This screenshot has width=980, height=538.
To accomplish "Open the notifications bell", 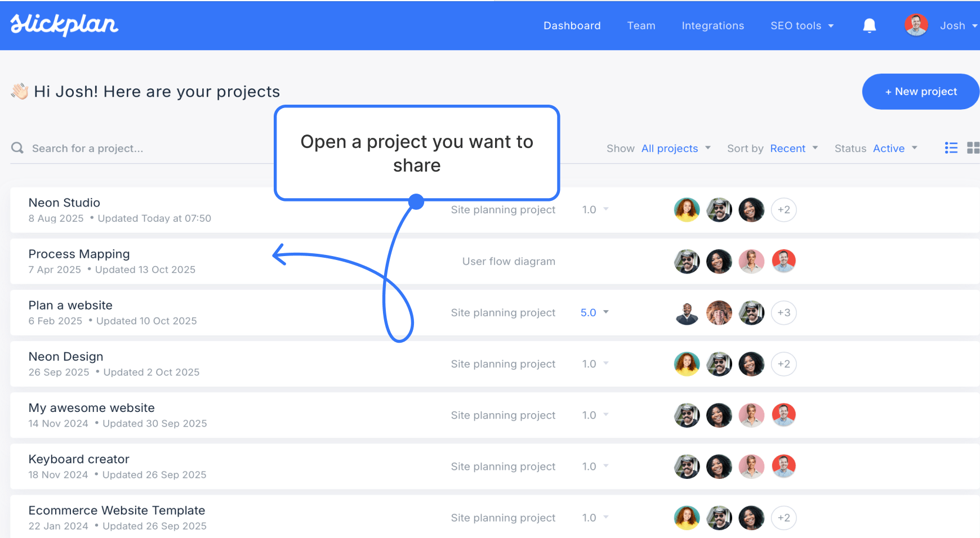I will (869, 25).
